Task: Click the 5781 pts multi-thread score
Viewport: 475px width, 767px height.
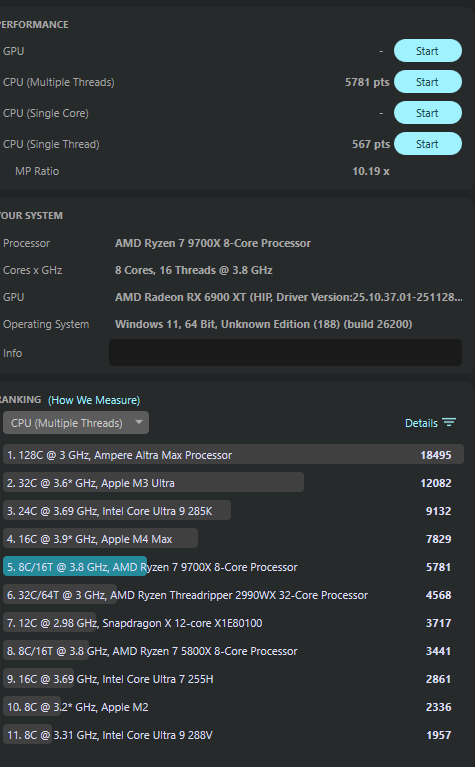Action: 367,82
